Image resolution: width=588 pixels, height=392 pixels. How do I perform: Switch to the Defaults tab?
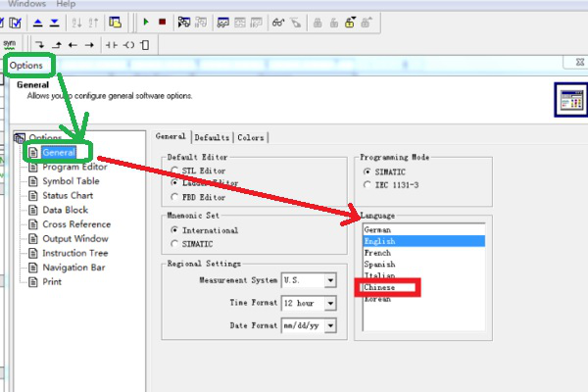[x=211, y=138]
